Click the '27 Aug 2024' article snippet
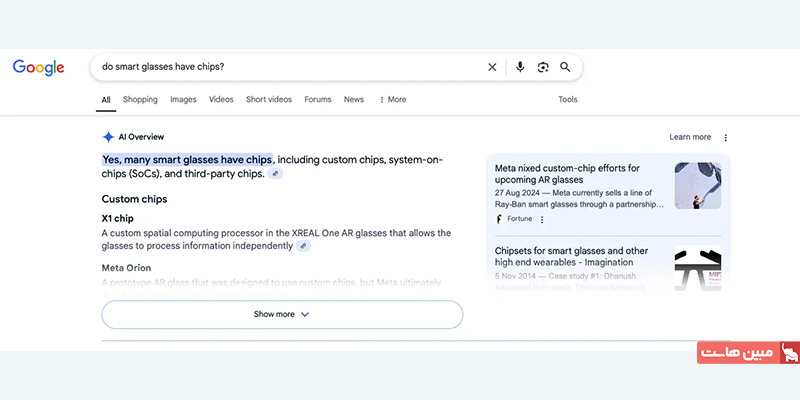Screen dimensions: 800x400 [x=580, y=198]
